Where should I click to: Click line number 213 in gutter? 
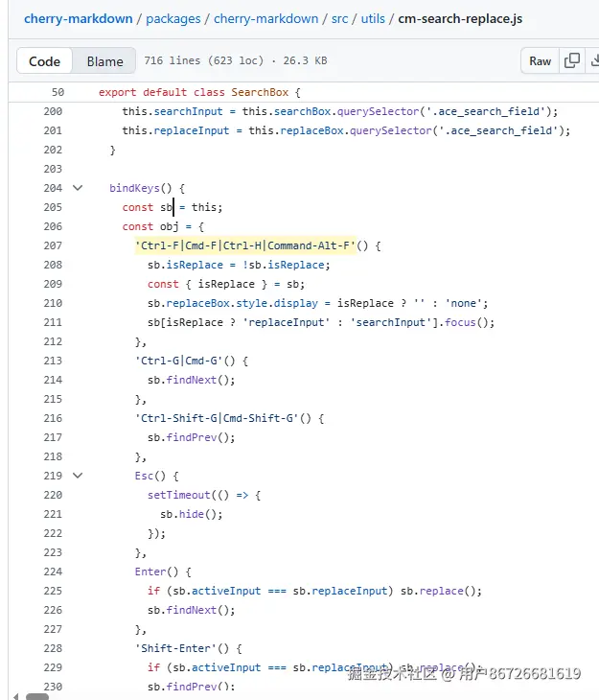click(x=53, y=361)
